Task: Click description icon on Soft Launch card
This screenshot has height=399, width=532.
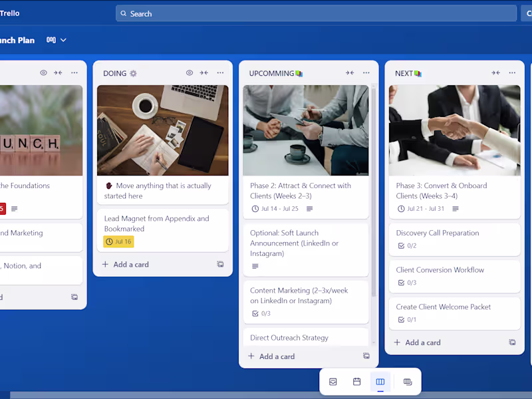Action: (x=255, y=266)
